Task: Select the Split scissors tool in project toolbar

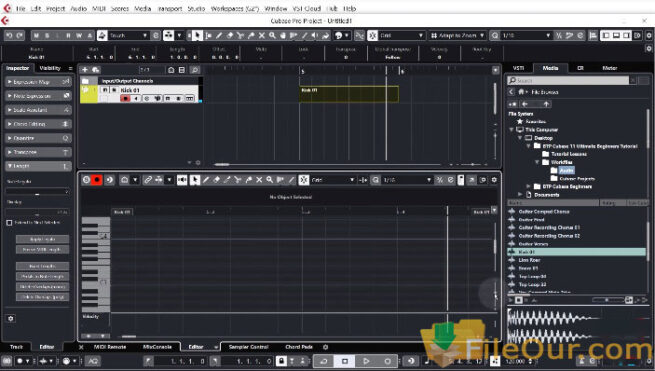Action: [240, 36]
